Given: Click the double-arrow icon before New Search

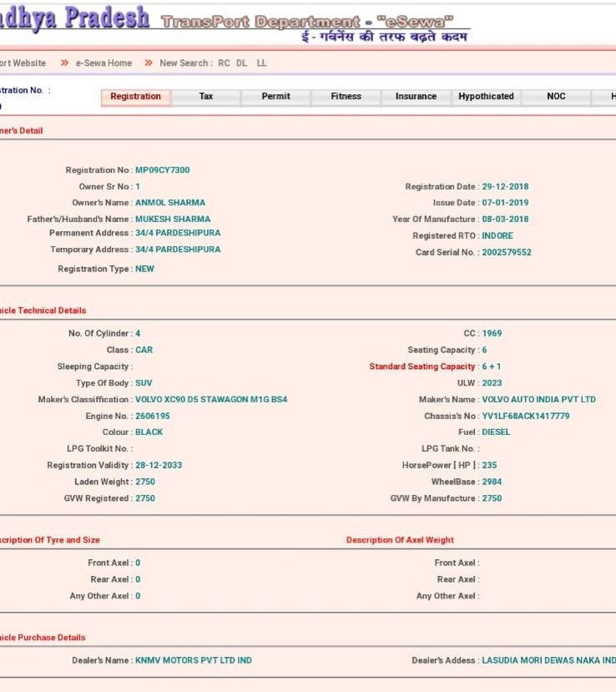Looking at the screenshot, I should (x=149, y=63).
